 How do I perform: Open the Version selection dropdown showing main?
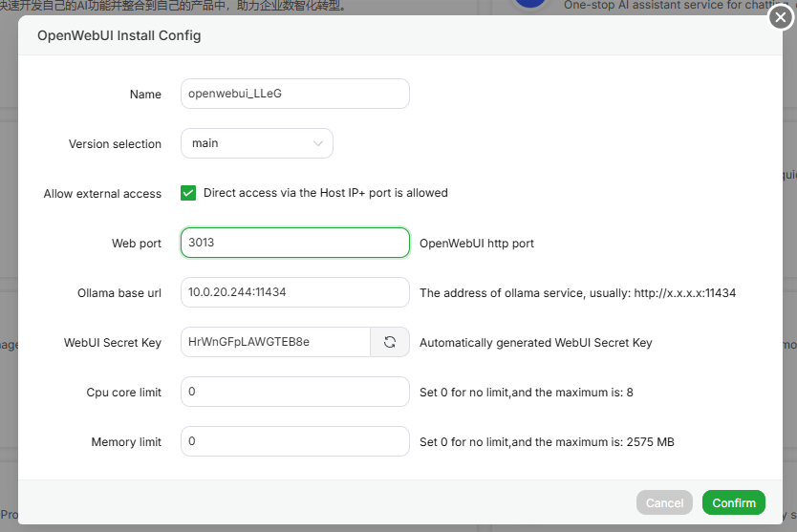tap(256, 143)
